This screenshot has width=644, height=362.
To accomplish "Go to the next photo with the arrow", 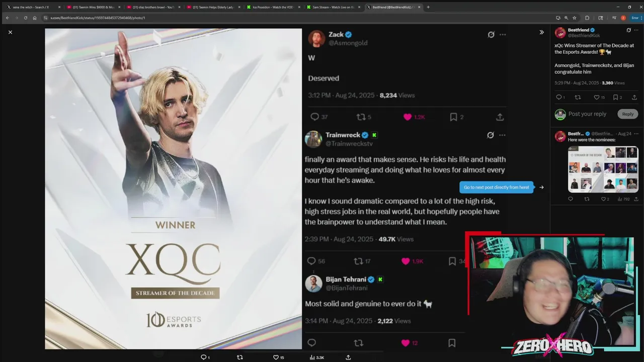I will (541, 188).
